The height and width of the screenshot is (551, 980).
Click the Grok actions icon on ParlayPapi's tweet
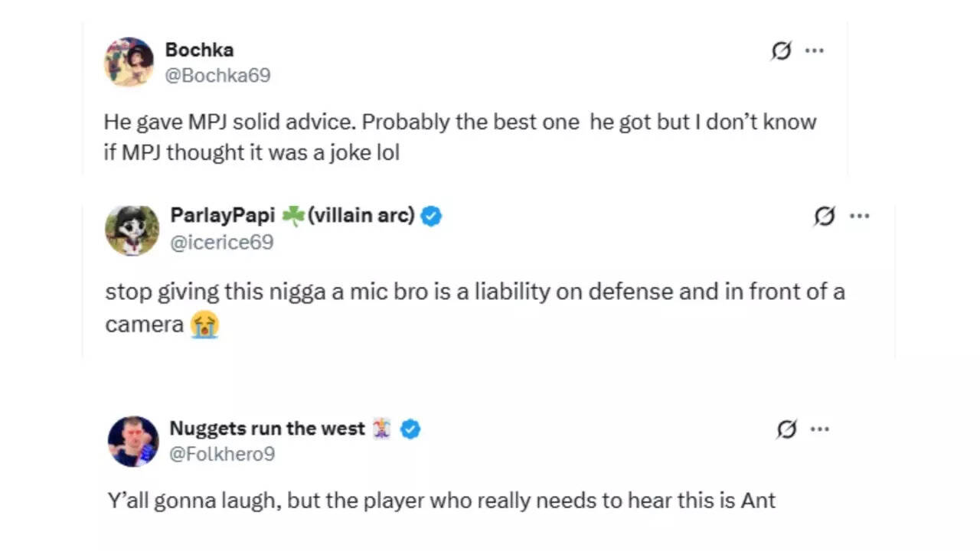click(825, 217)
